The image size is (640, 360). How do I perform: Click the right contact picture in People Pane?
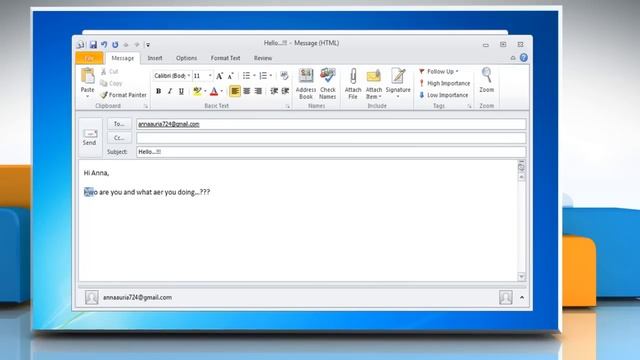pyautogui.click(x=505, y=297)
